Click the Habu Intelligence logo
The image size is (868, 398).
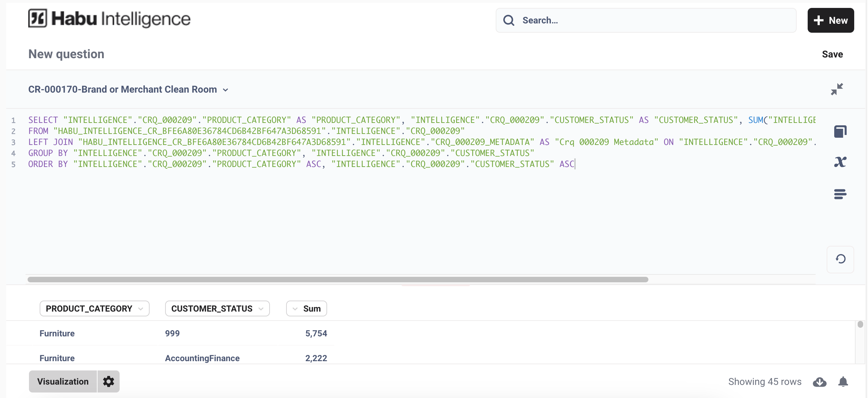click(109, 19)
